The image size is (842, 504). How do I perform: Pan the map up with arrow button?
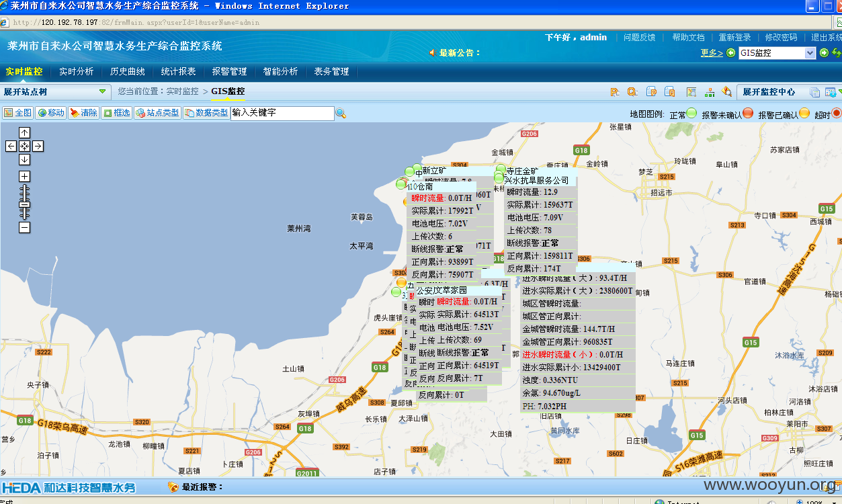point(24,132)
